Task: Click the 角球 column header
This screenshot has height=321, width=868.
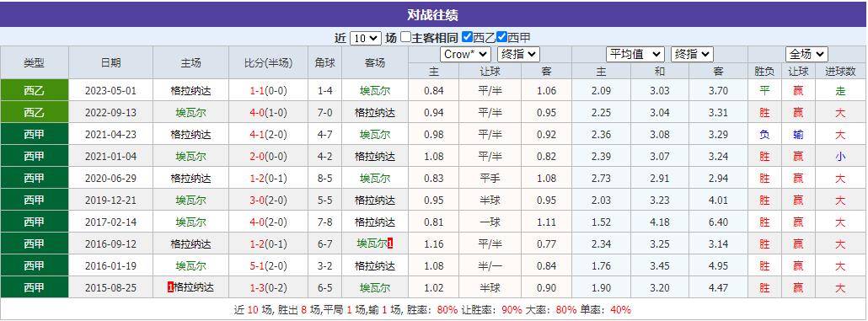Action: 325,62
